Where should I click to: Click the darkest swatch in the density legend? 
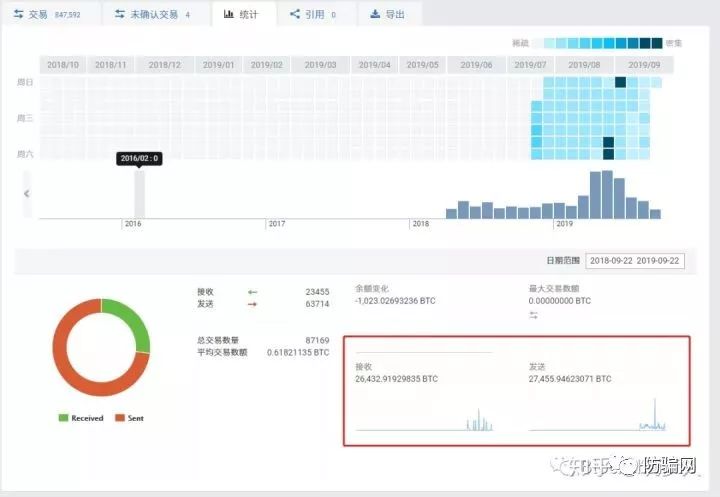(657, 43)
